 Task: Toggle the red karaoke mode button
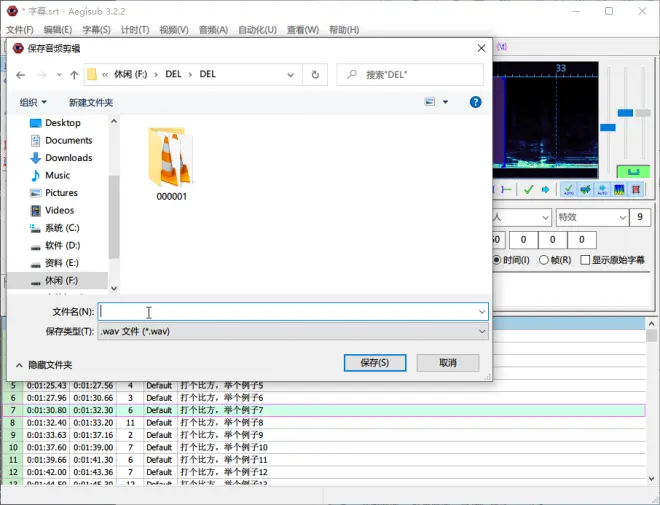coord(636,190)
